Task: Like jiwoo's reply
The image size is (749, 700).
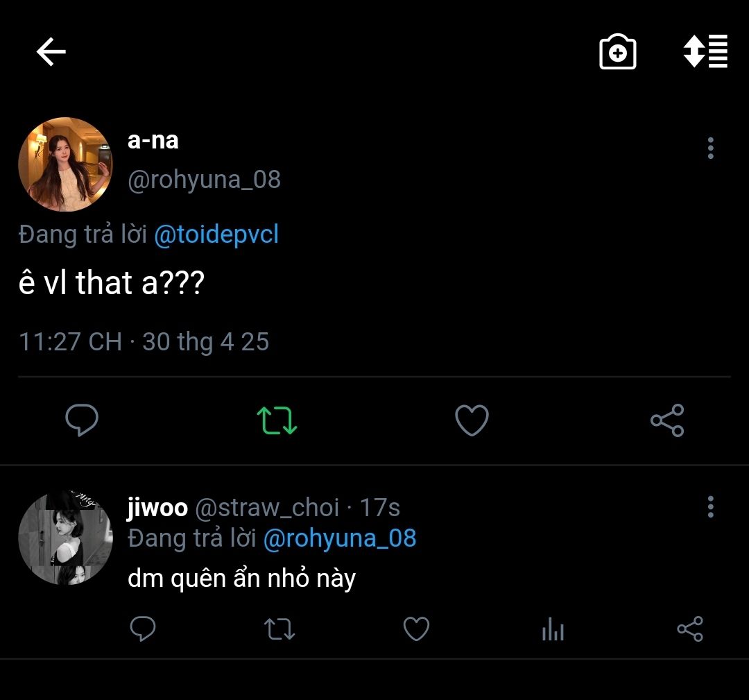Action: [x=416, y=629]
